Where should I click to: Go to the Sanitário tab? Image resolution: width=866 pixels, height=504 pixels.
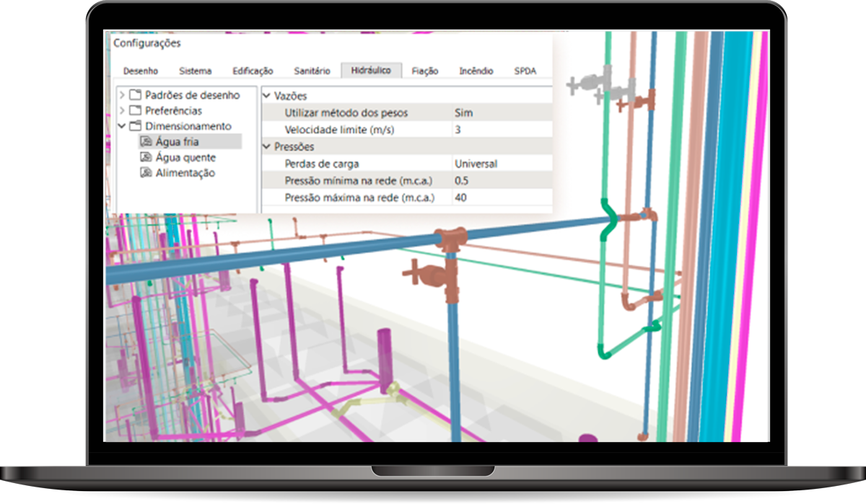pos(312,71)
